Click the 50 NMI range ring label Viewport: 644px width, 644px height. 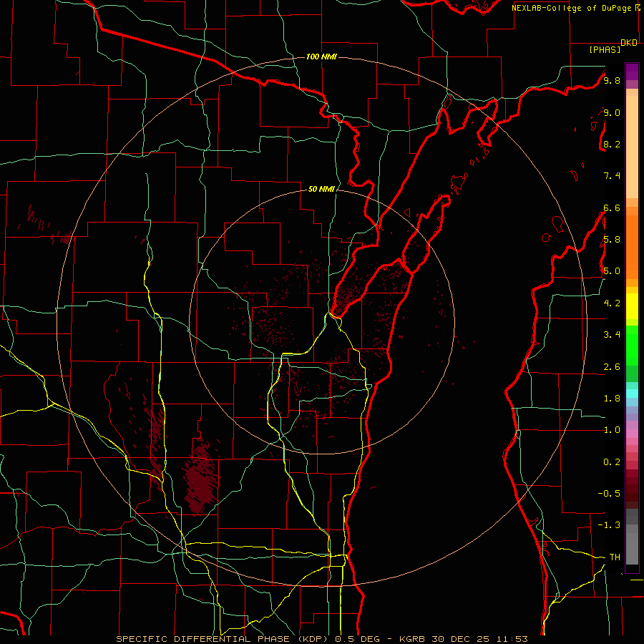321,189
